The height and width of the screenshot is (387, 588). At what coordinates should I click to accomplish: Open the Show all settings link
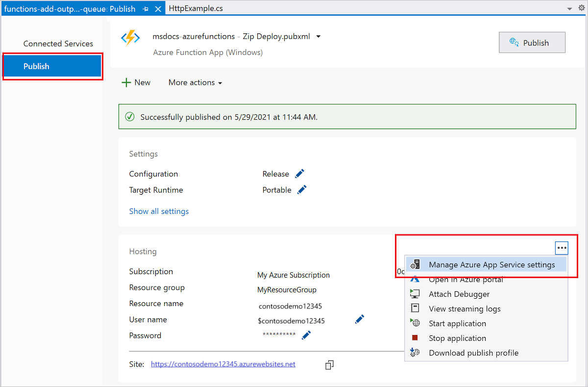click(159, 211)
